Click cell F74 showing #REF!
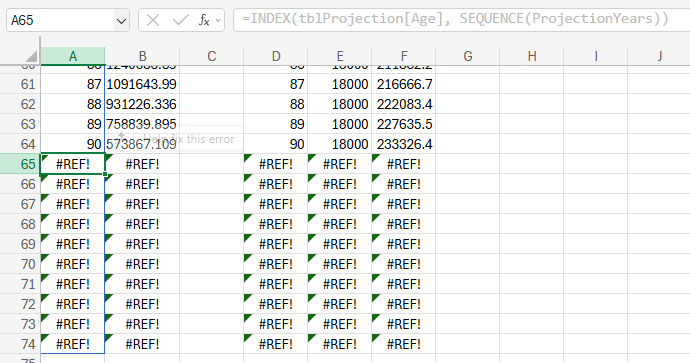The image size is (690, 363). pyautogui.click(x=404, y=344)
